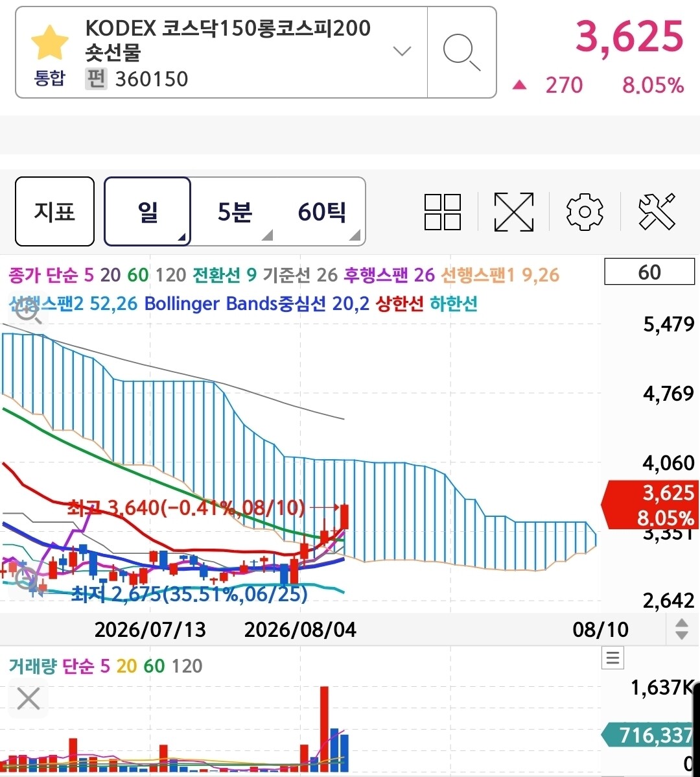Click the red 3,625 price tag on axis

649,505
